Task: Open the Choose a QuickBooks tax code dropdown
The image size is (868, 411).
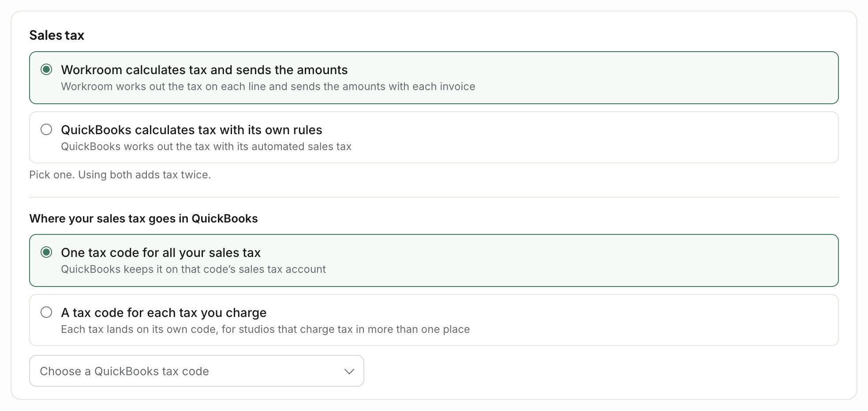Action: click(197, 371)
